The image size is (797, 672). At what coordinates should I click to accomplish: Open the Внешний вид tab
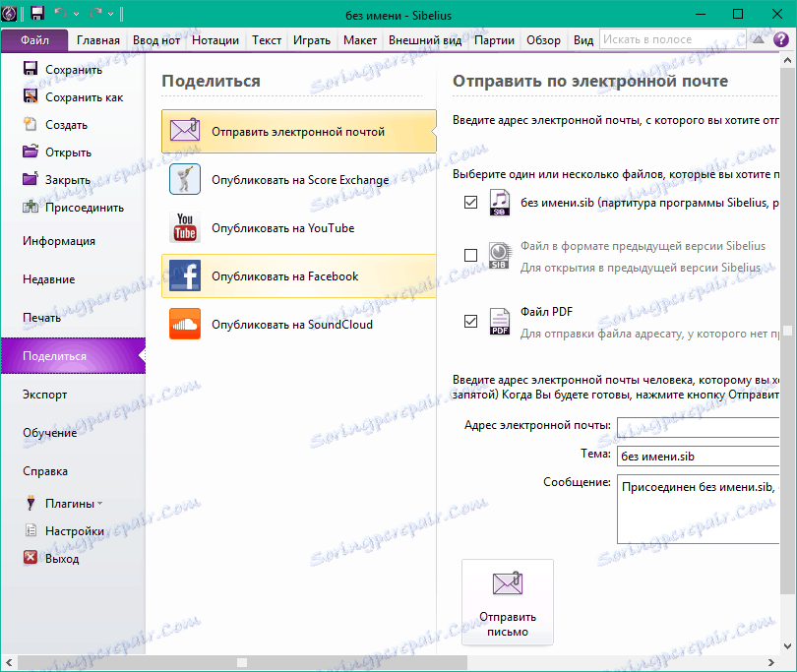[425, 40]
